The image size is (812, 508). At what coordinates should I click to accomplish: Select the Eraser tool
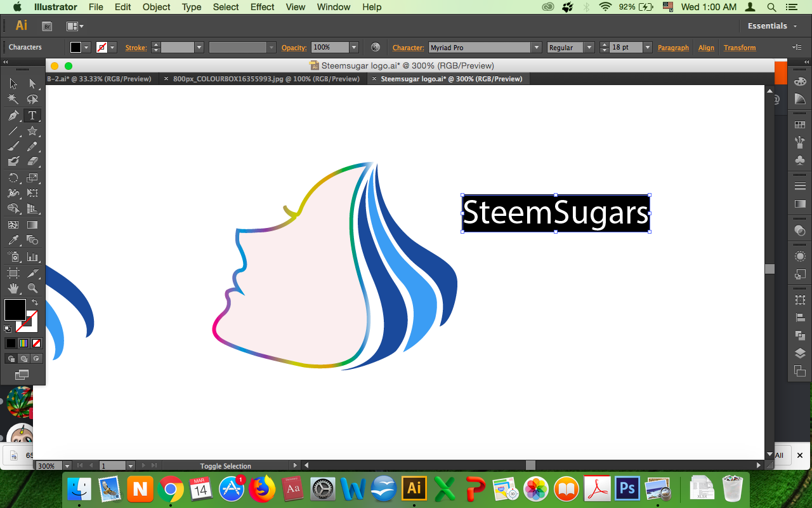click(32, 161)
